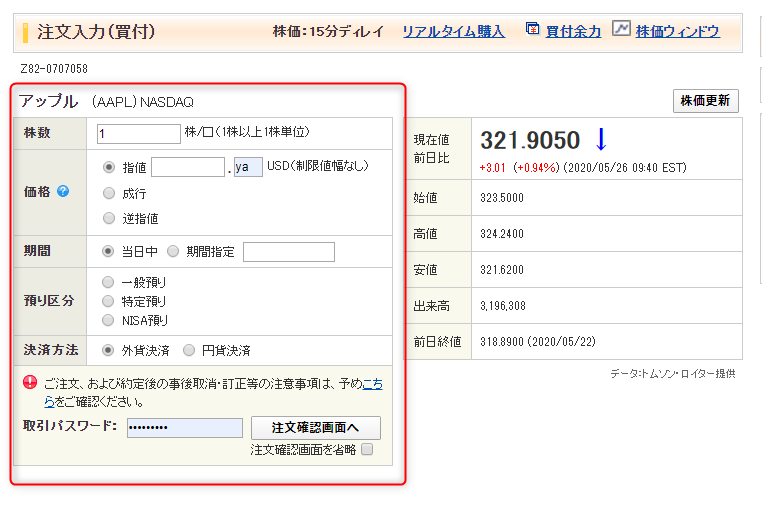Image resolution: width=762 pixels, height=505 pixels.
Task: Click the account number Z82-0707058
Action: pyautogui.click(x=54, y=69)
